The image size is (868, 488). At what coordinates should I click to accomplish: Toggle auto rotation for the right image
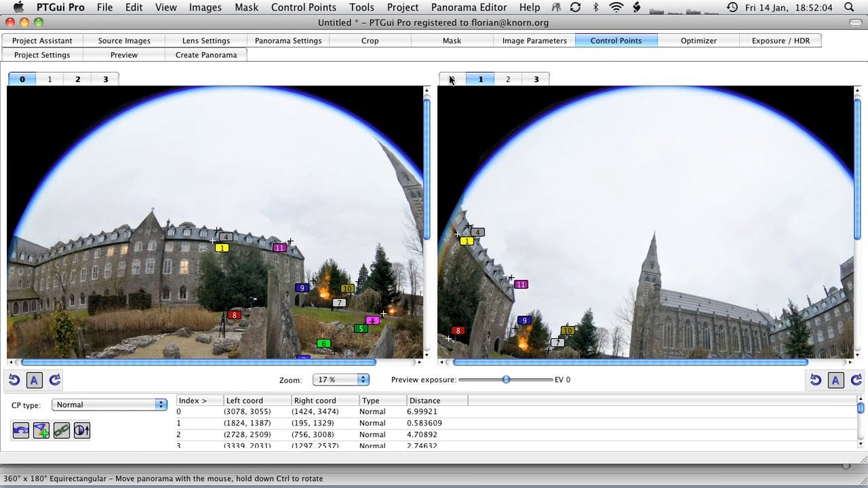pos(835,380)
